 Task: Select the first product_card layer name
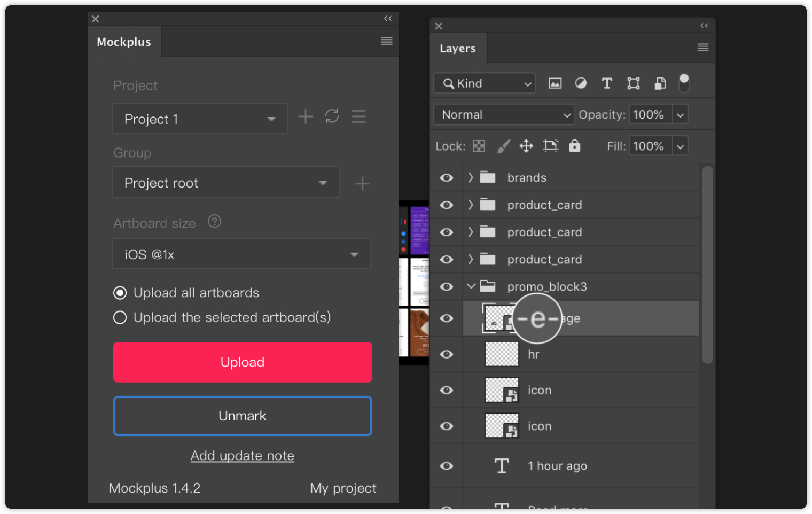coord(544,205)
